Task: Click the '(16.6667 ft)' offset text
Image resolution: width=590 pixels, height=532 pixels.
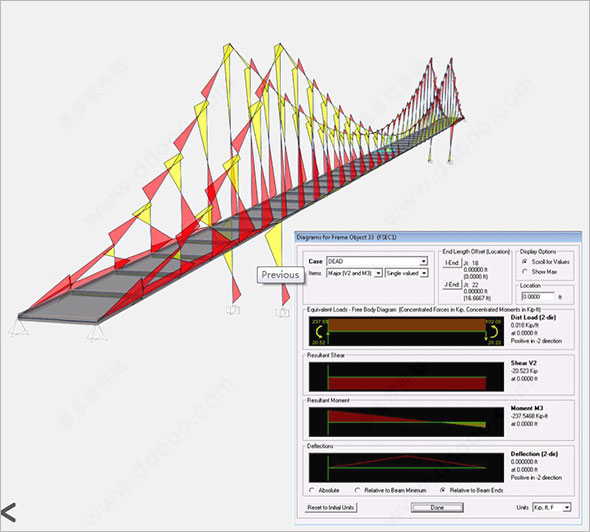Action: [477, 298]
